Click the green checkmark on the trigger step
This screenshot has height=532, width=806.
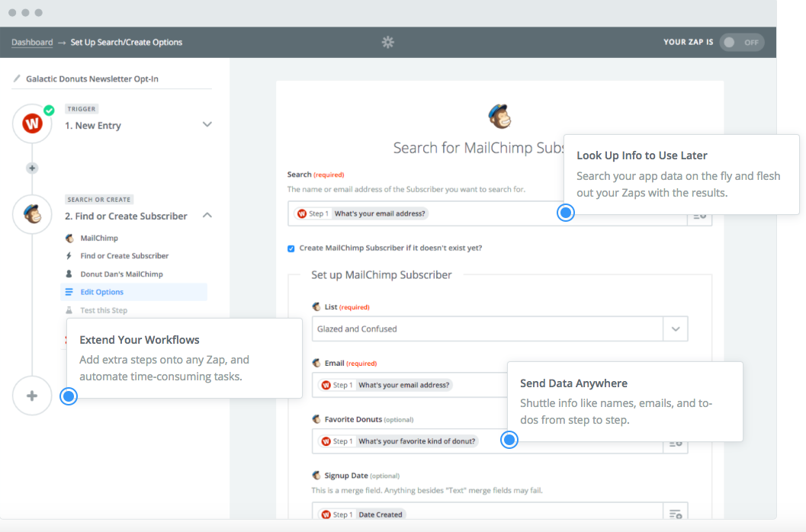[49, 110]
